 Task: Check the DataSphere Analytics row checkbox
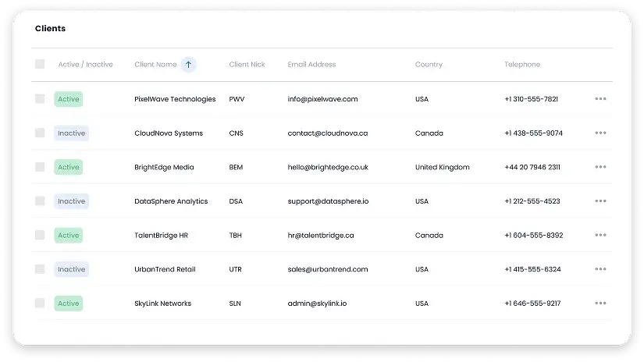[x=40, y=201]
